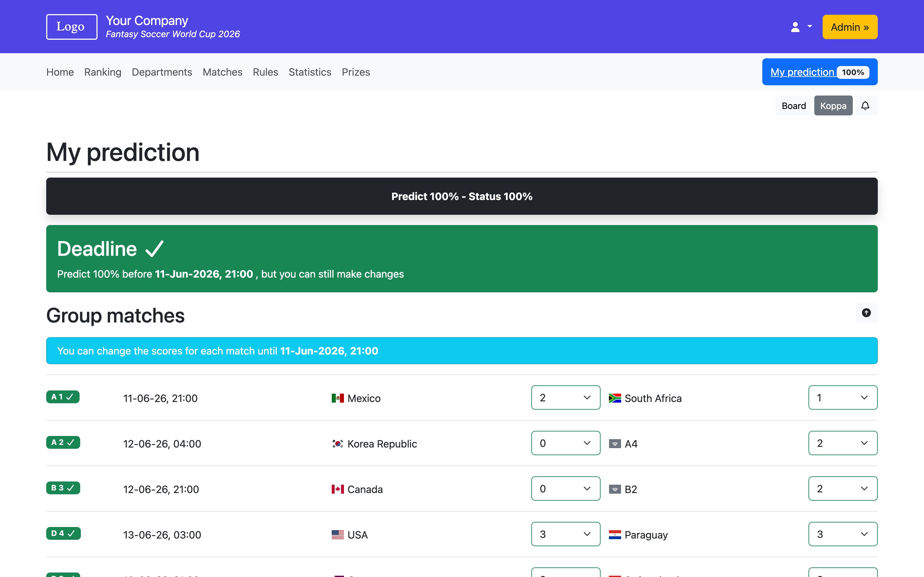Select the Koppa view toggle

coord(833,106)
